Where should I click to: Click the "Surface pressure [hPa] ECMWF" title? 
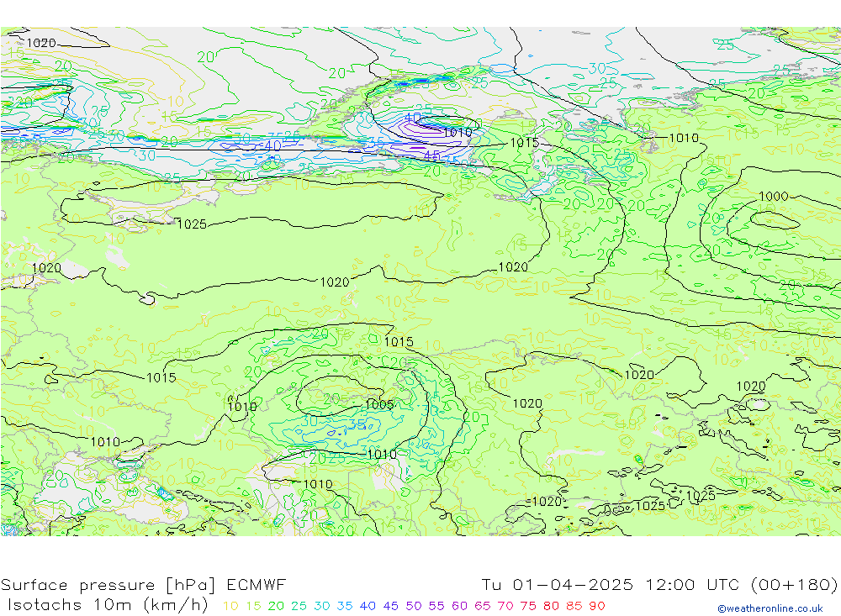tap(143, 584)
